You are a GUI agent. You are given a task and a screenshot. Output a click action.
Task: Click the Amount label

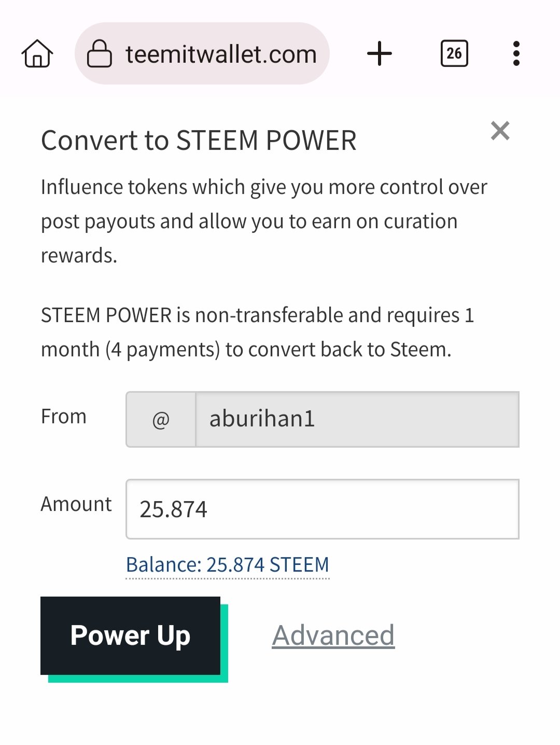pos(76,504)
